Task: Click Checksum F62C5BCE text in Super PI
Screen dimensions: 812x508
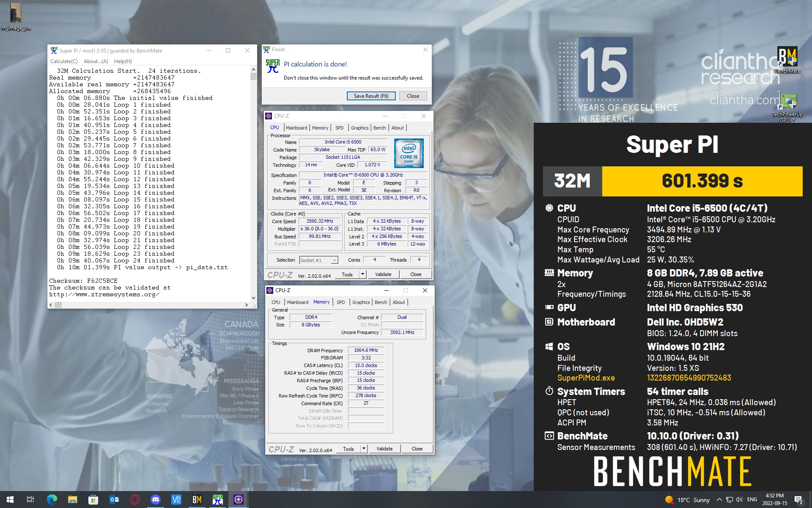Action: (x=83, y=281)
